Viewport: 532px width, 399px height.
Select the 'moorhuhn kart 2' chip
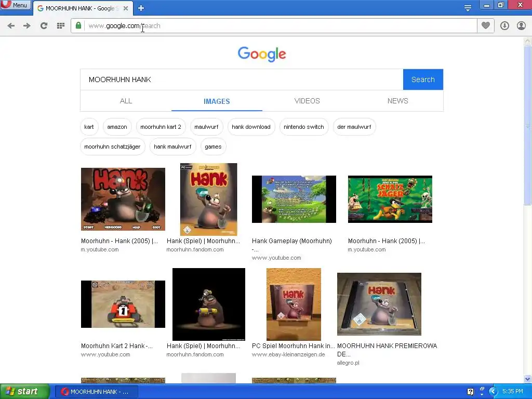coord(161,127)
